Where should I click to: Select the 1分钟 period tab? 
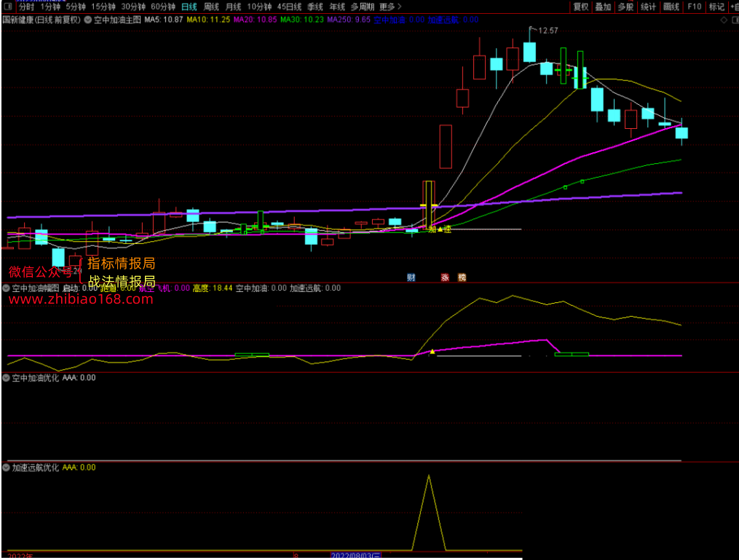50,7
